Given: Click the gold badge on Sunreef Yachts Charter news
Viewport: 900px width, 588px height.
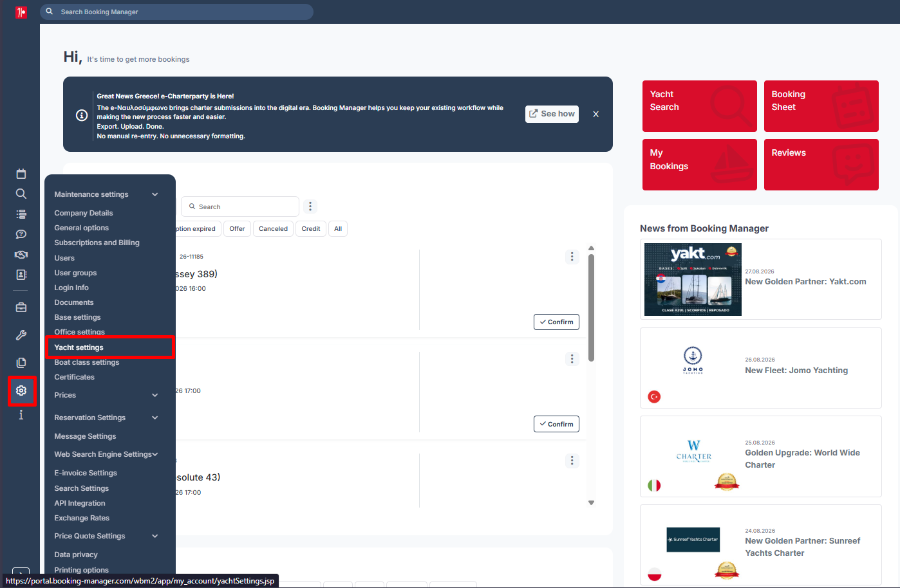Looking at the screenshot, I should coord(727,570).
